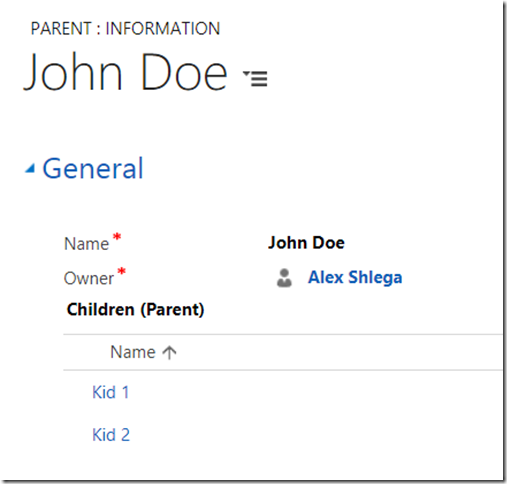Click the Name field label
The image size is (507, 484).
click(x=86, y=244)
